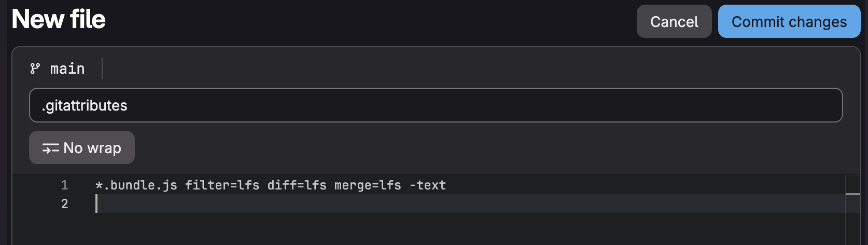
Task: Select the main branch label
Action: (67, 69)
